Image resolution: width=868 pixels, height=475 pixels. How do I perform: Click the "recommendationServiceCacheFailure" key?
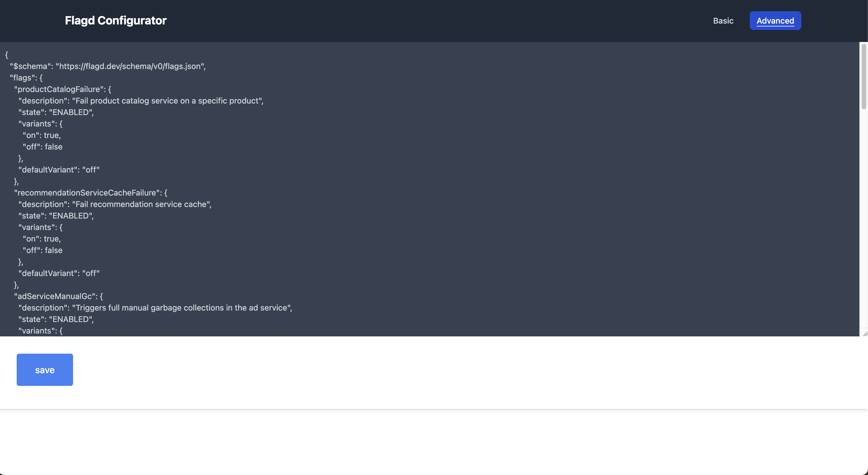[x=87, y=193]
